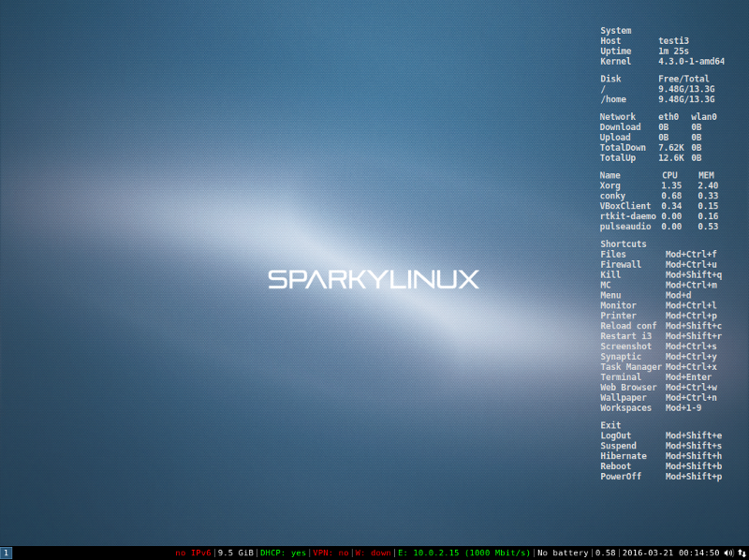
Task: Click the 'Reboot' row label
Action: click(616, 467)
